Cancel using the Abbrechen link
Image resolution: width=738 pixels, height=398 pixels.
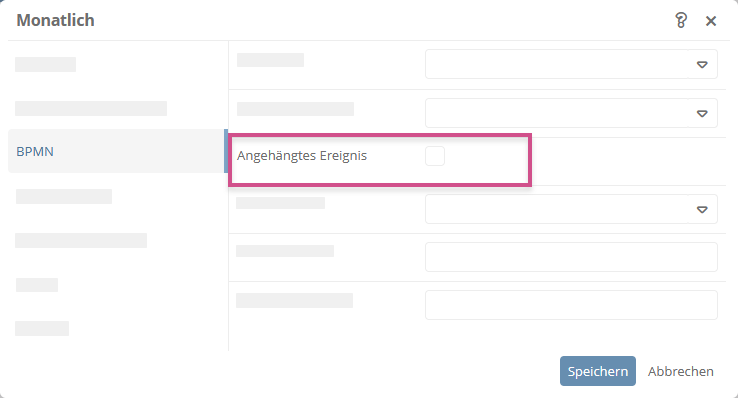pos(681,371)
